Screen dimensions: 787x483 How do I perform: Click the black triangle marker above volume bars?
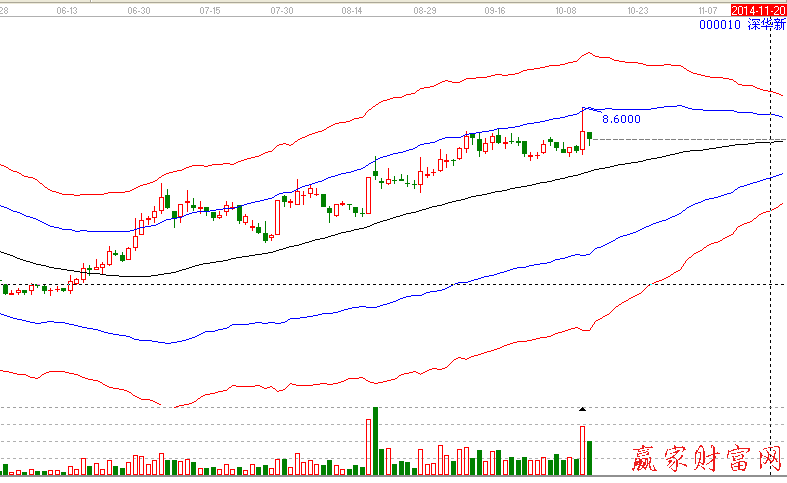582,409
